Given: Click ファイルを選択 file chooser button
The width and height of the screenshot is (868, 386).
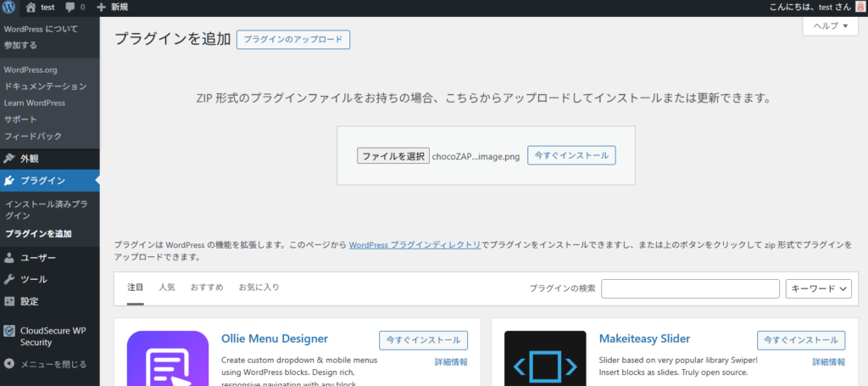Looking at the screenshot, I should point(392,156).
